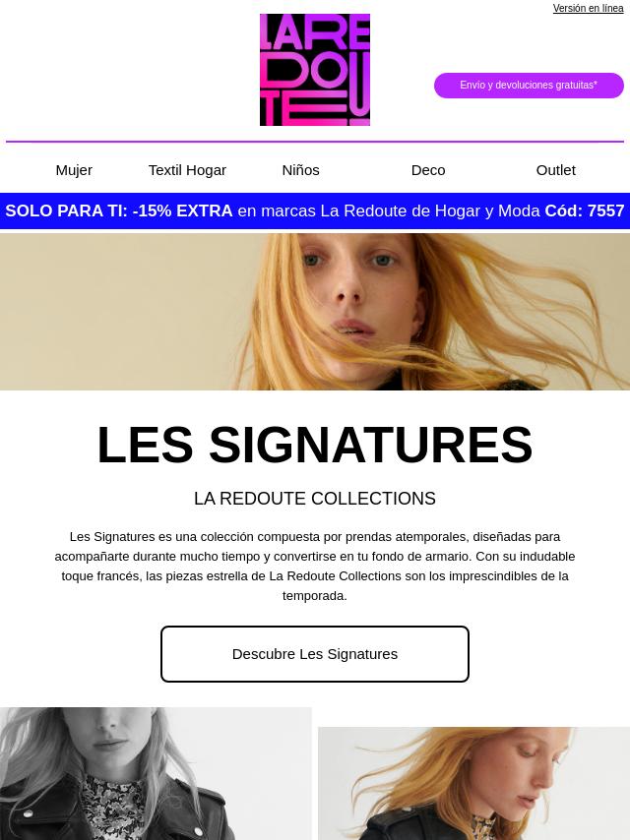Go to the Textil Hogar section
630x840 pixels.
point(187,170)
